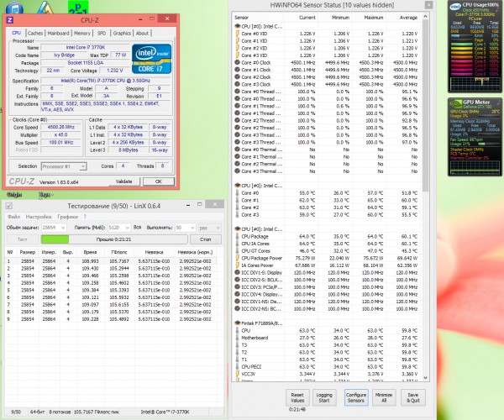Select the Core #0 Clock sensor icon
The height and width of the screenshot is (420, 504).
point(238,63)
